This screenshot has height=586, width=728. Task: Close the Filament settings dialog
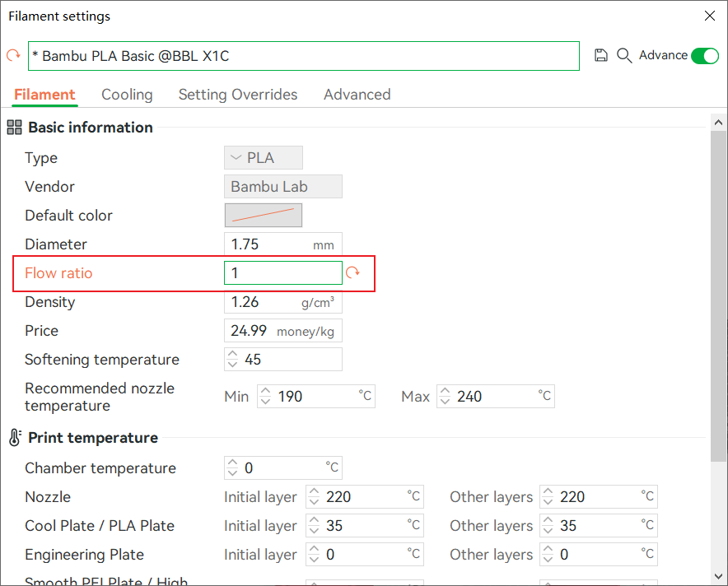click(x=709, y=16)
